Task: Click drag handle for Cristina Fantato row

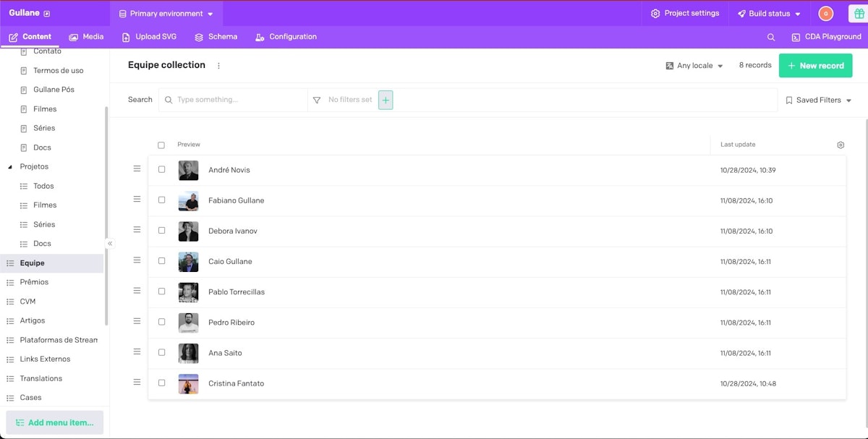Action: pos(137,382)
